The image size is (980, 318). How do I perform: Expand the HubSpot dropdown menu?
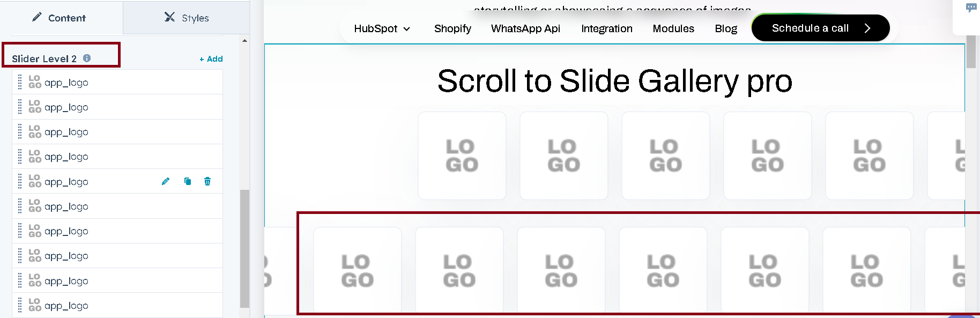tap(382, 28)
